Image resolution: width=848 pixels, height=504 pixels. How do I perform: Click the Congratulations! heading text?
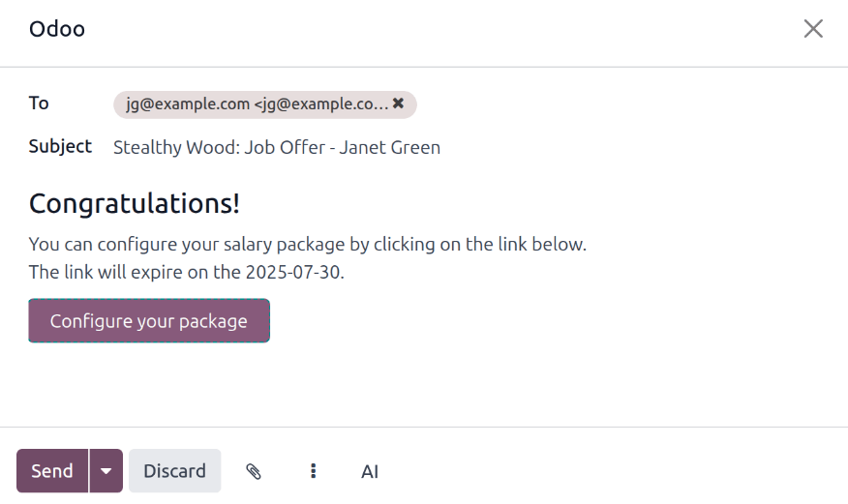[135, 204]
